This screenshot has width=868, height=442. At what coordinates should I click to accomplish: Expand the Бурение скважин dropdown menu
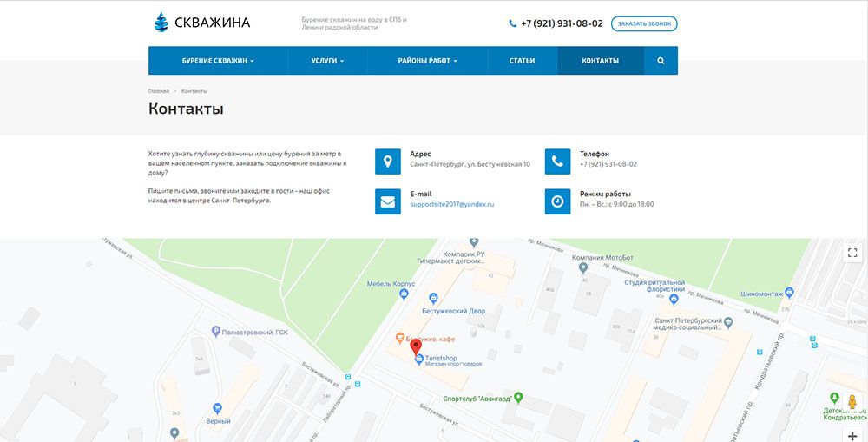(x=218, y=61)
